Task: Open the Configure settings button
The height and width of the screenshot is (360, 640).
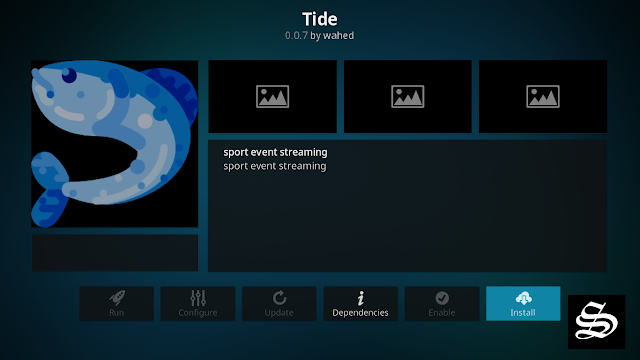Action: click(198, 303)
